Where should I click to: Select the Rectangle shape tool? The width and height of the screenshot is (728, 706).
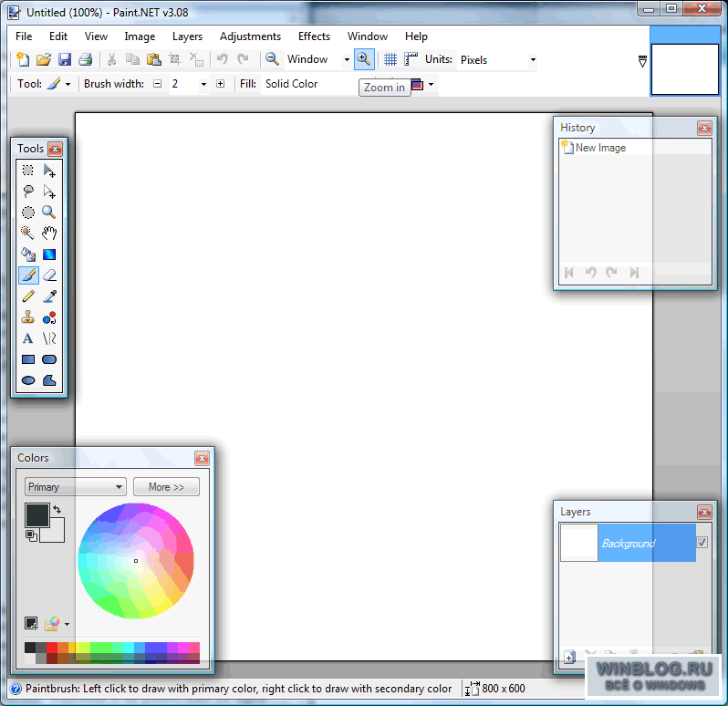point(28,359)
